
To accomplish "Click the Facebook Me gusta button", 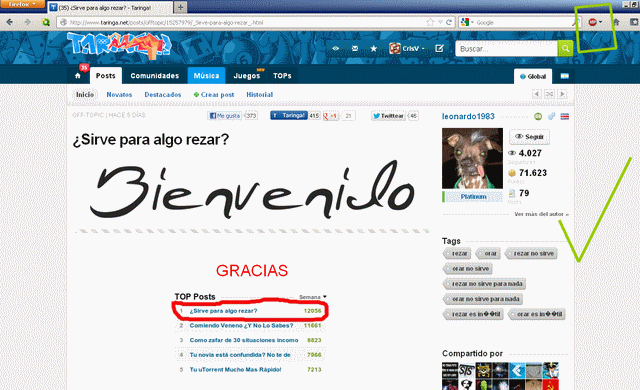I will click(x=224, y=116).
